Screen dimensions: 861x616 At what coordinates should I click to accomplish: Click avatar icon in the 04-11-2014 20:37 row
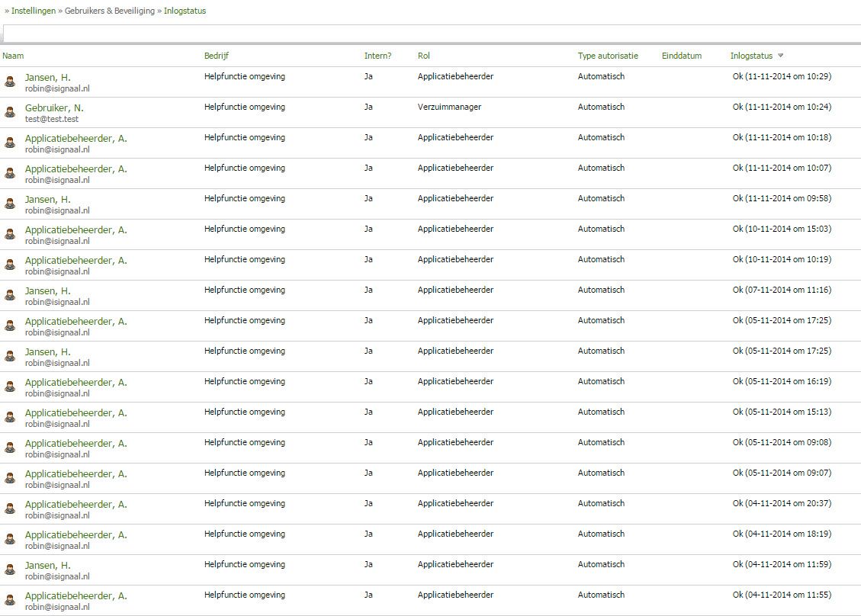point(10,509)
